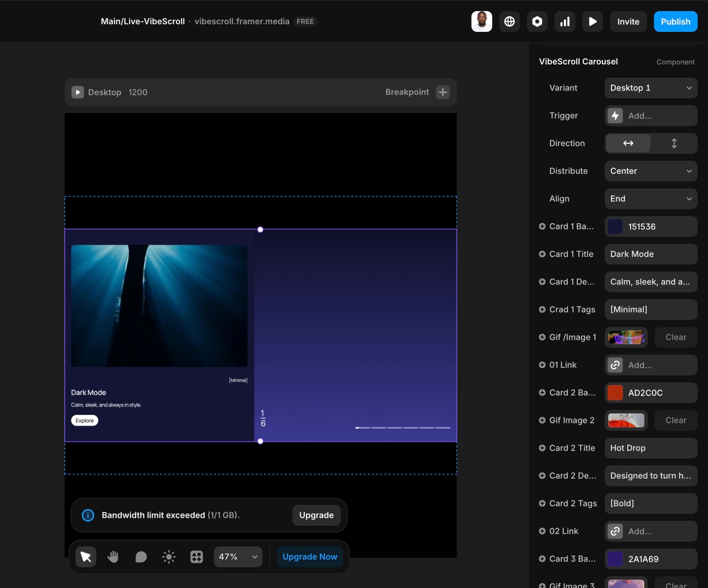
Task: Open the 47% zoom level dropdown
Action: (x=238, y=557)
